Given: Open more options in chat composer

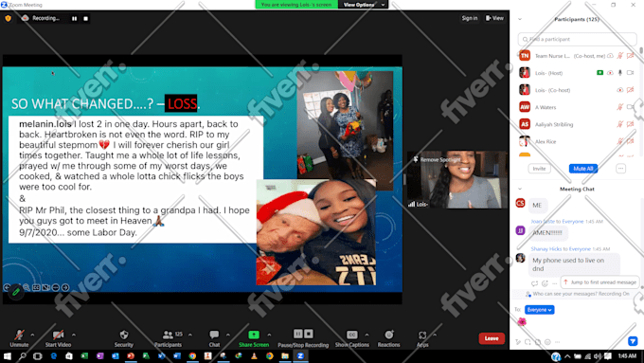Looking at the screenshot, I should pyautogui.click(x=557, y=342).
